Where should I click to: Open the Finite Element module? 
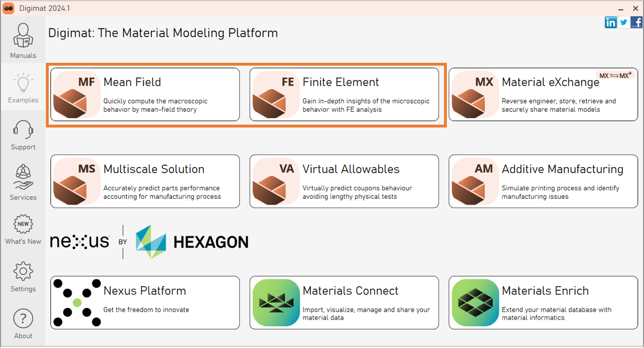point(344,94)
